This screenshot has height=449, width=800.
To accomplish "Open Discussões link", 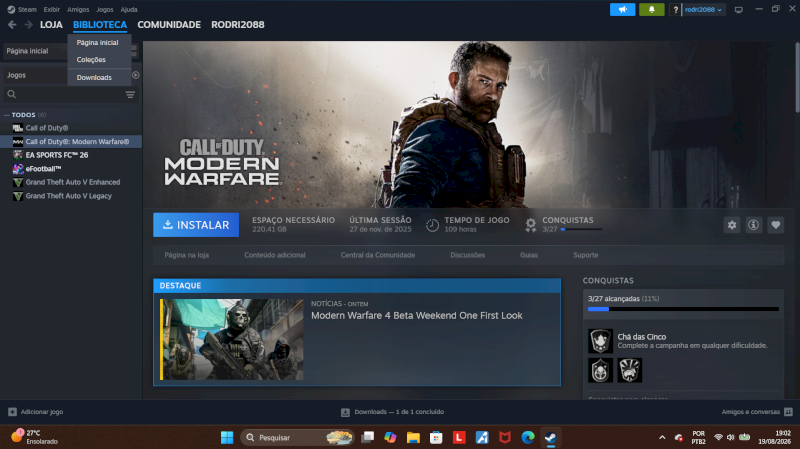I will (x=467, y=255).
